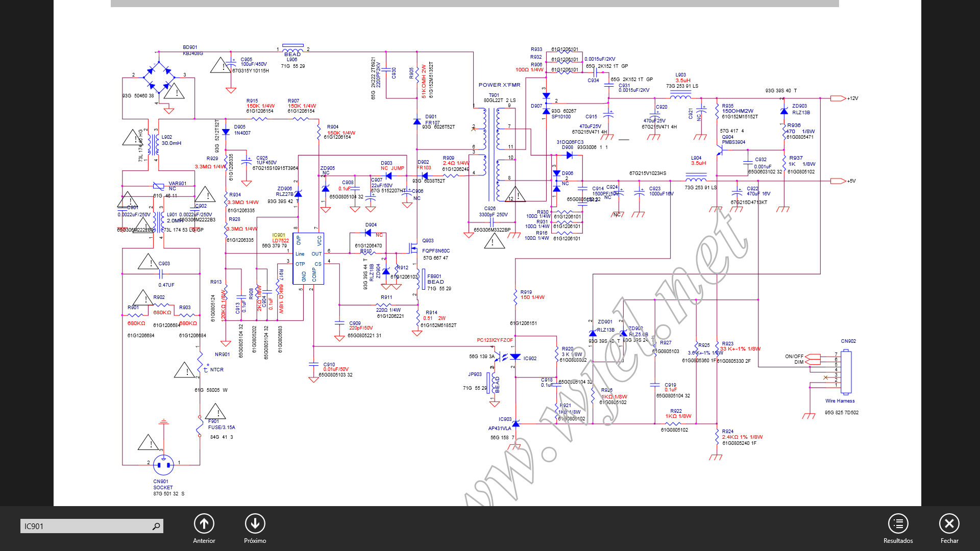Click the Q903 MOSFET label

pyautogui.click(x=428, y=241)
